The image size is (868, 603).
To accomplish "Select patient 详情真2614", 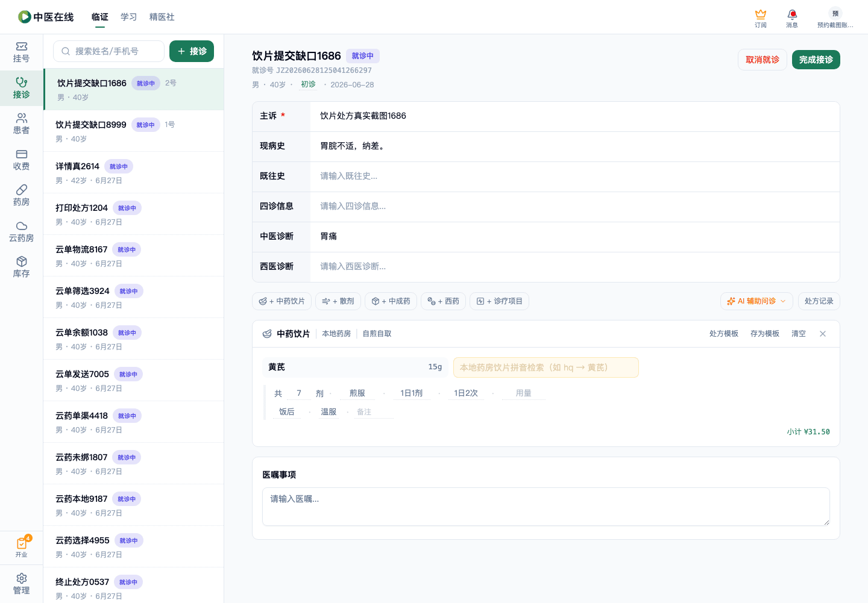I will click(134, 172).
